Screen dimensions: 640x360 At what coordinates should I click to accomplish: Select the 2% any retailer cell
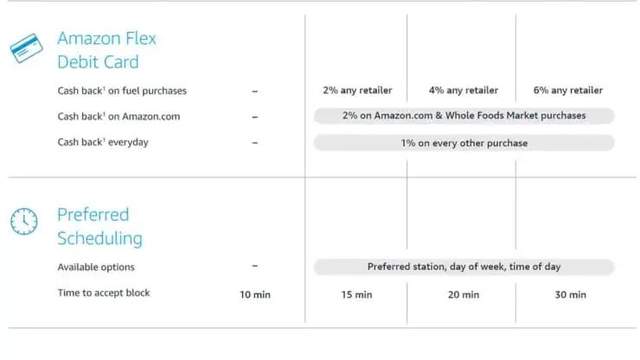click(357, 90)
